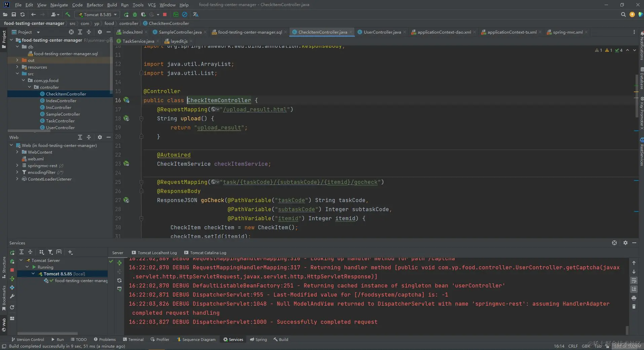Toggle code folding at line 25 RequestMapping
The width and height of the screenshot is (644, 350).
(141, 182)
